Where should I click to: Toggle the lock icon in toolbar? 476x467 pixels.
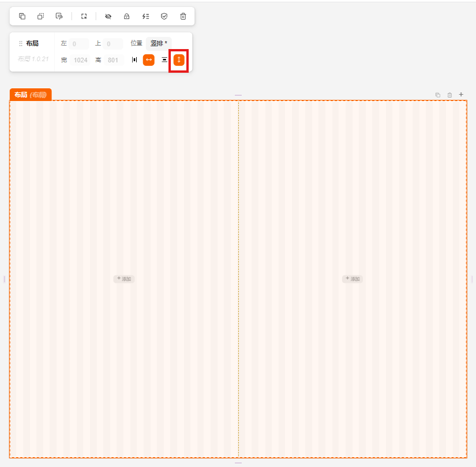pyautogui.click(x=126, y=16)
